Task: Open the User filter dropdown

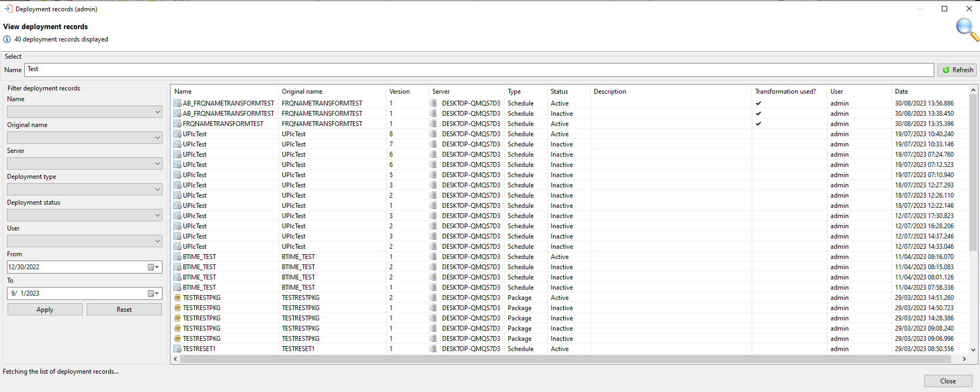Action: point(84,241)
